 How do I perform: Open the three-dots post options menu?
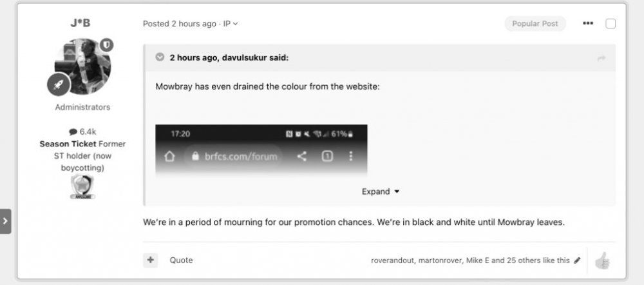(588, 24)
